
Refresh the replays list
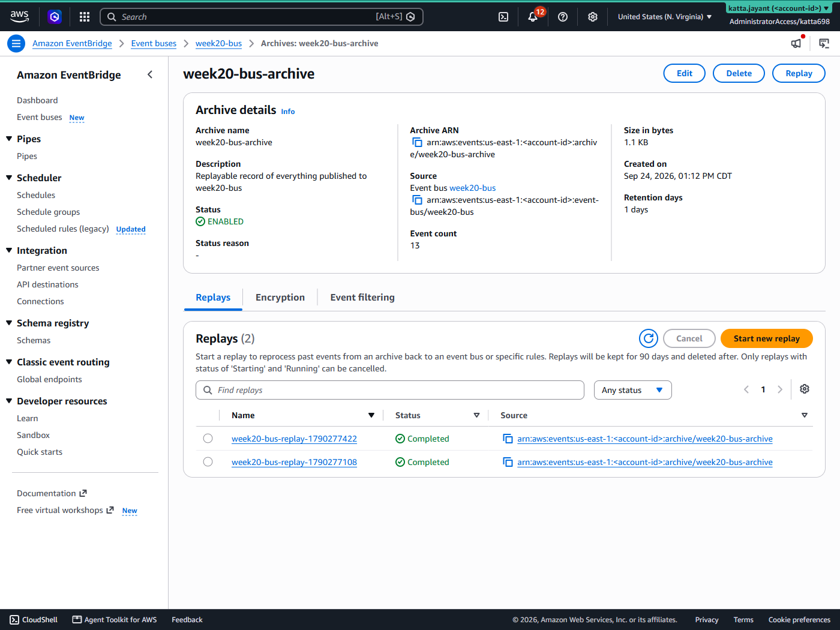[x=649, y=338]
